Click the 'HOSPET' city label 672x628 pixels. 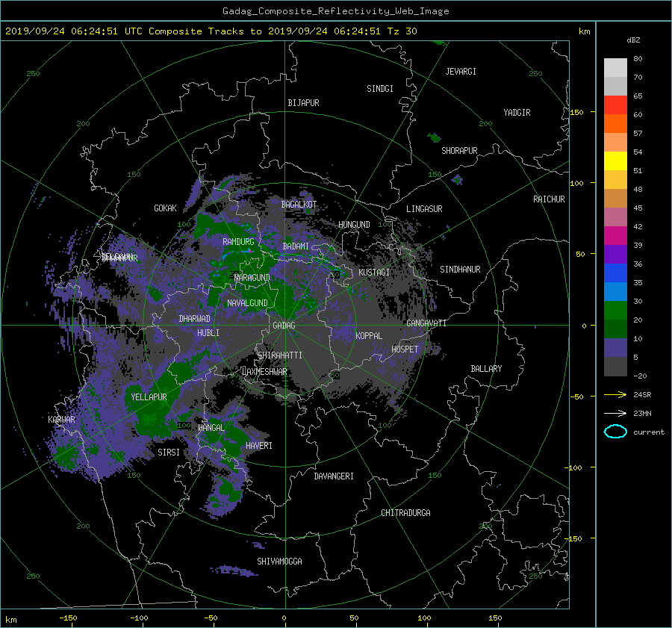point(405,349)
